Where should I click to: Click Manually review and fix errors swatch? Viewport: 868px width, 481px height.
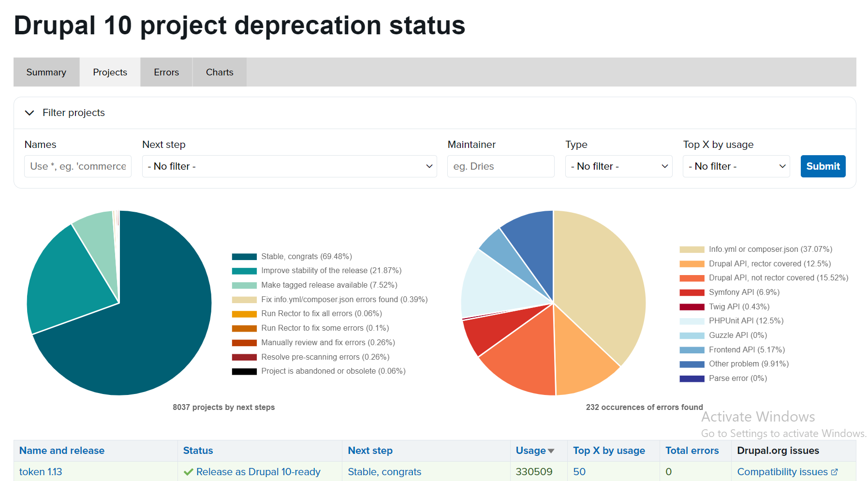(x=244, y=343)
